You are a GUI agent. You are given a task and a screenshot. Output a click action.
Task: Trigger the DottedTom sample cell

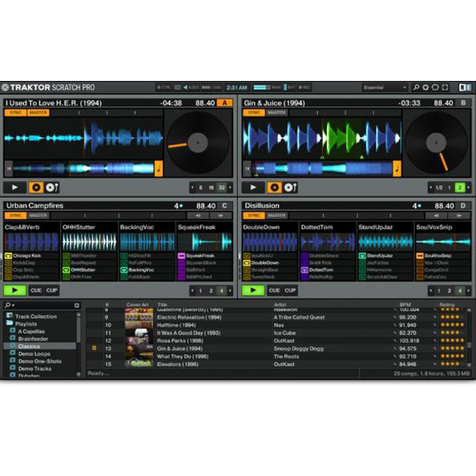(x=327, y=270)
